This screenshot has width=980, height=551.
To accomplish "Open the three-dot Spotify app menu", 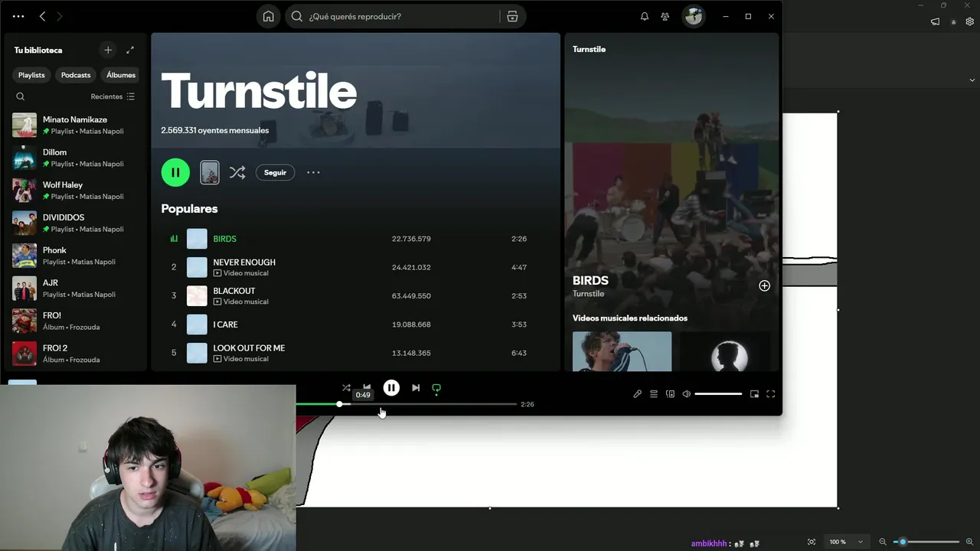I will (18, 16).
